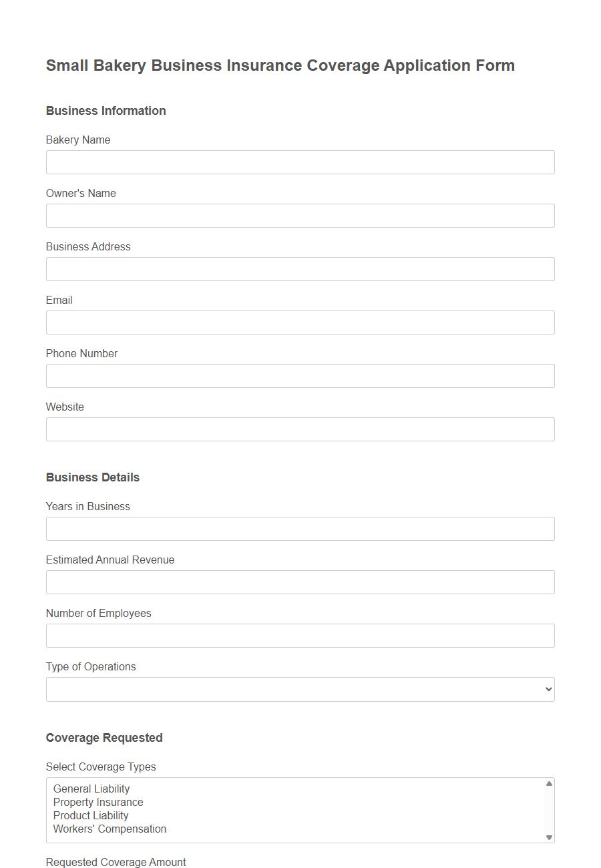Open the Type of Operations dropdown
601x868 pixels.
[300, 689]
